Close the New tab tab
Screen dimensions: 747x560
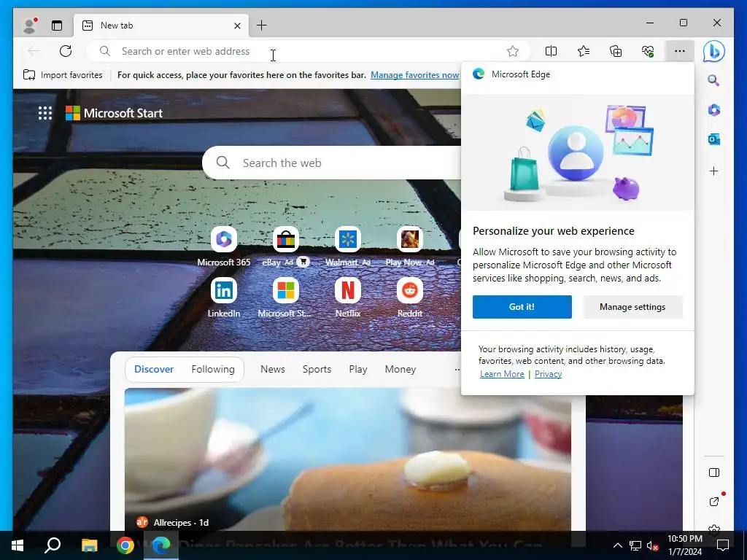(237, 26)
